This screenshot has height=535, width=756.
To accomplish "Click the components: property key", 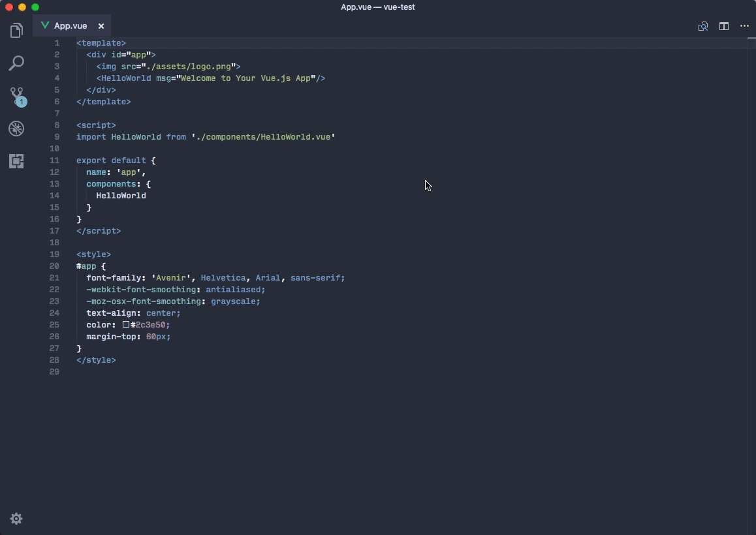I will tap(114, 184).
